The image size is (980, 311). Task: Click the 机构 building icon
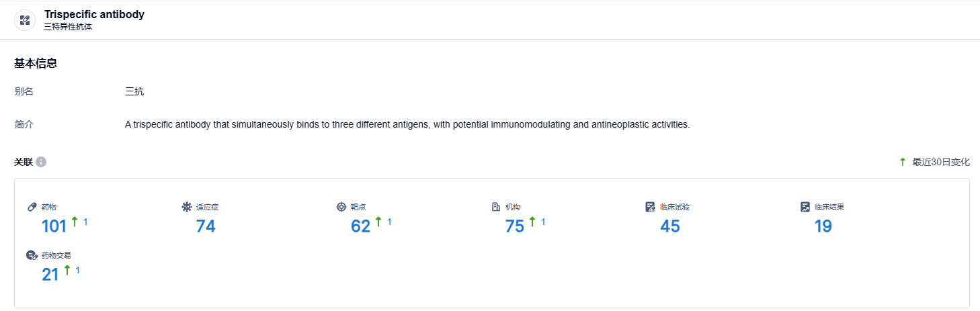(496, 207)
